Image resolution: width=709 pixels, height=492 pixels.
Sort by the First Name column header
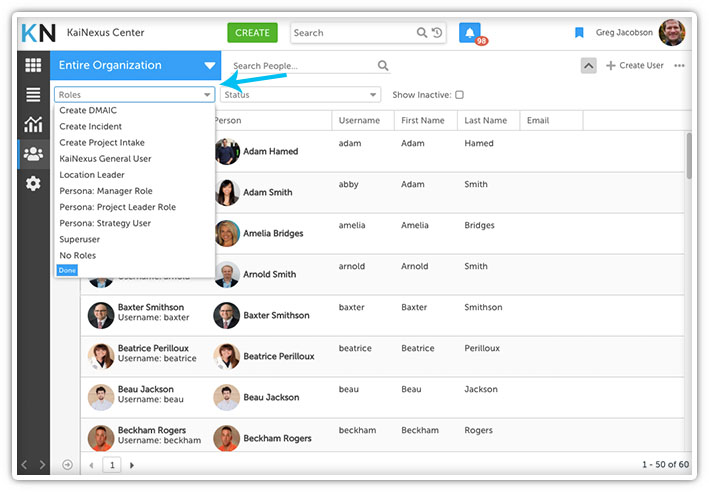pyautogui.click(x=425, y=121)
